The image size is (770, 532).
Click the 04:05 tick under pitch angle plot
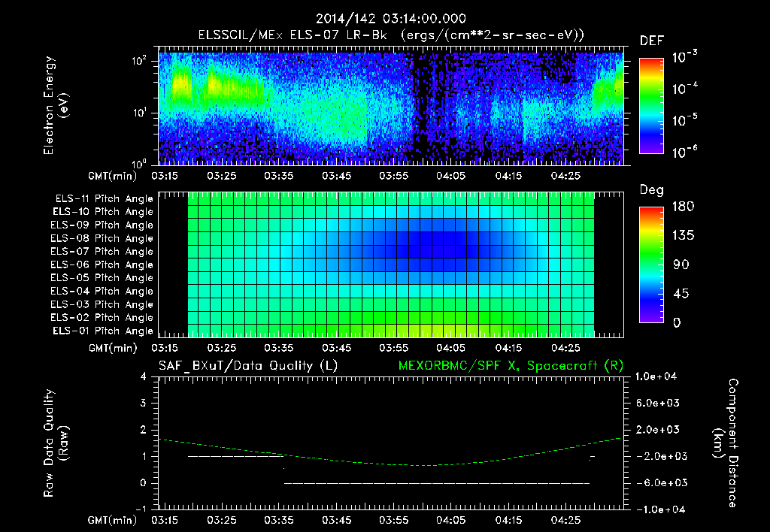451,348
